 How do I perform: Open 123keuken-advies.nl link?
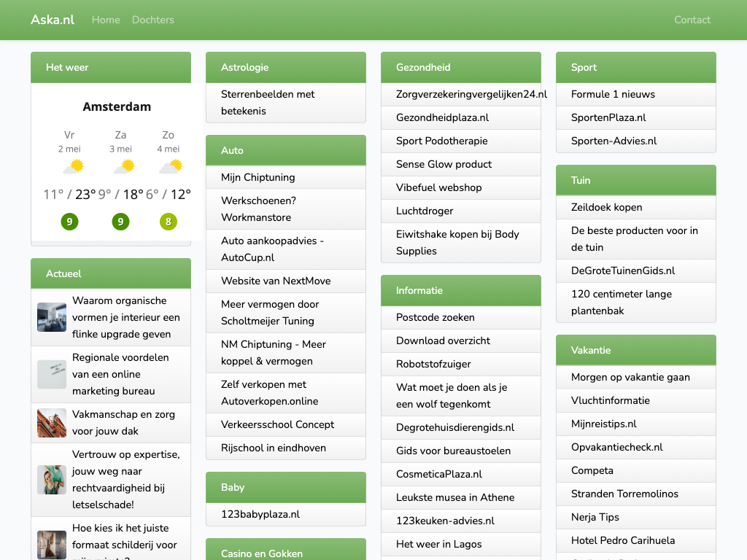pyautogui.click(x=446, y=521)
